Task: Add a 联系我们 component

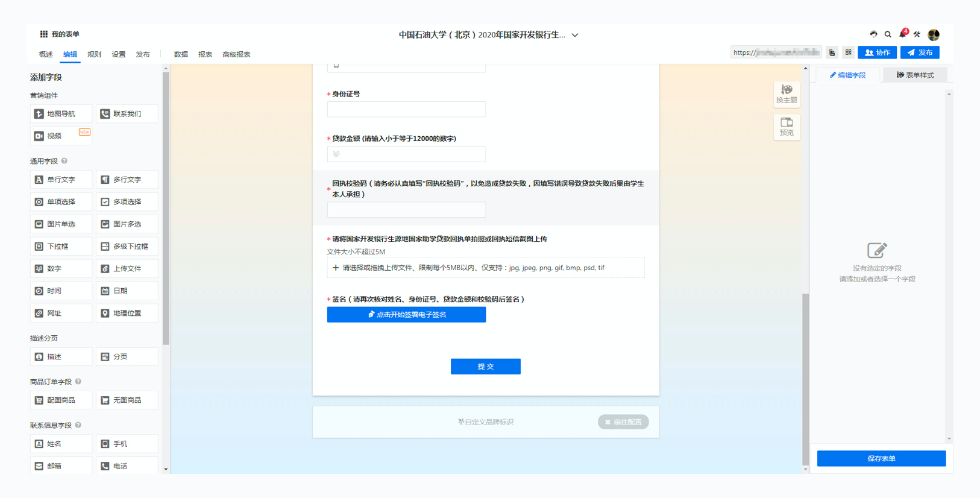Action: (127, 114)
